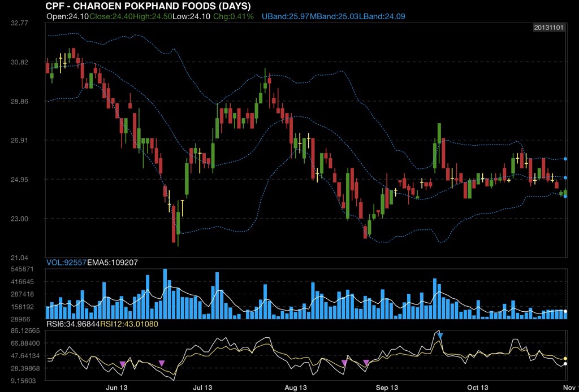Click the leftmost magenta triangle RSI marker

pyautogui.click(x=123, y=364)
